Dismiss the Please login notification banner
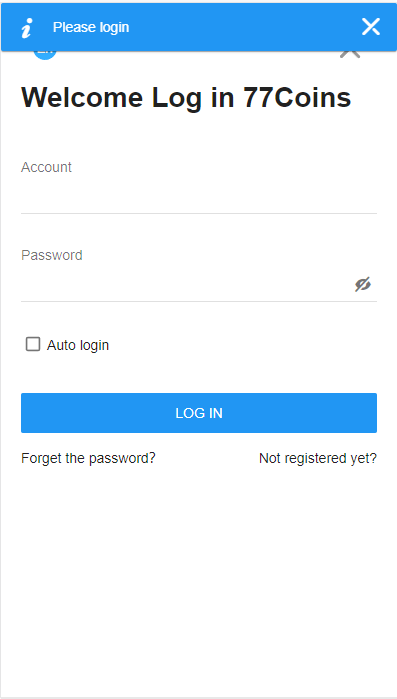Image resolution: width=397 pixels, height=699 pixels. click(x=370, y=27)
